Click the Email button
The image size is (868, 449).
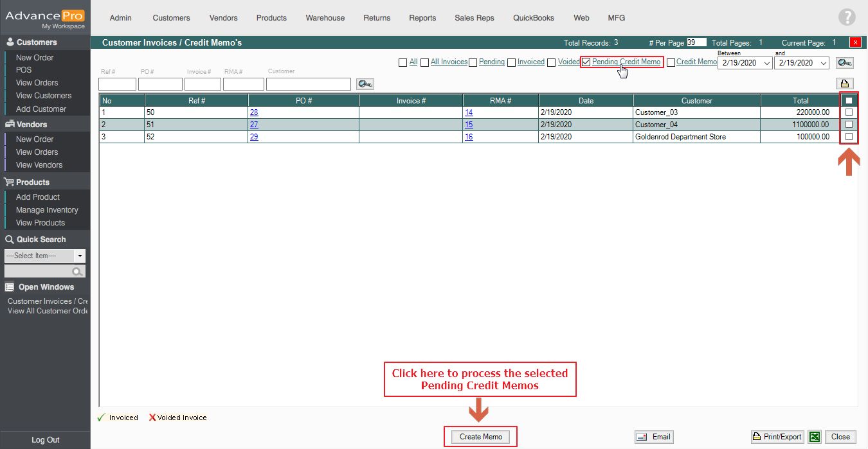(654, 437)
